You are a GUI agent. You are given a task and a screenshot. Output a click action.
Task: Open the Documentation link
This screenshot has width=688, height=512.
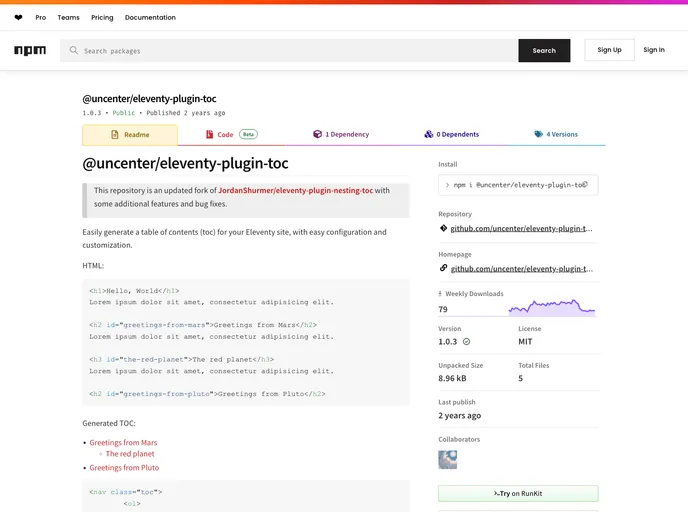(x=150, y=18)
